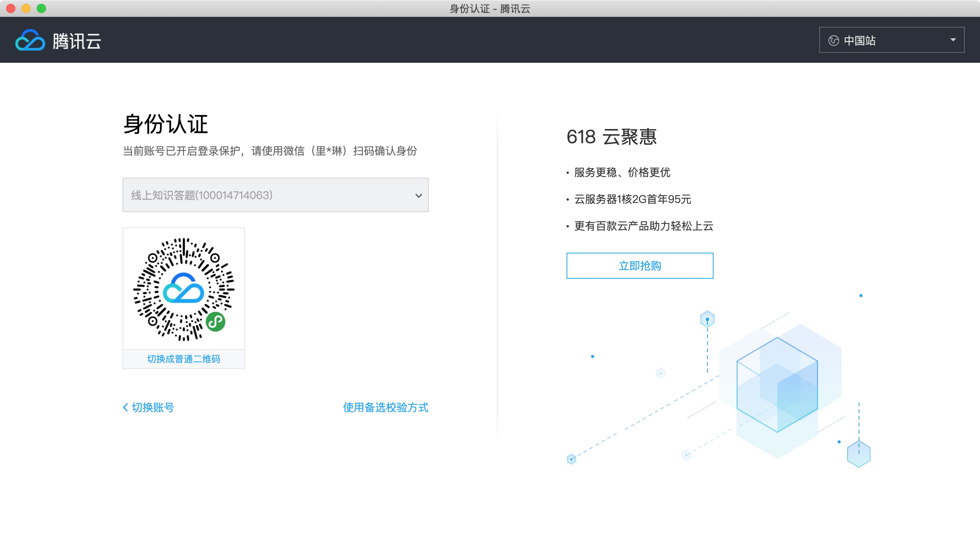Click the 切换账号 link
Screen dimensions: 980x546
(x=153, y=407)
